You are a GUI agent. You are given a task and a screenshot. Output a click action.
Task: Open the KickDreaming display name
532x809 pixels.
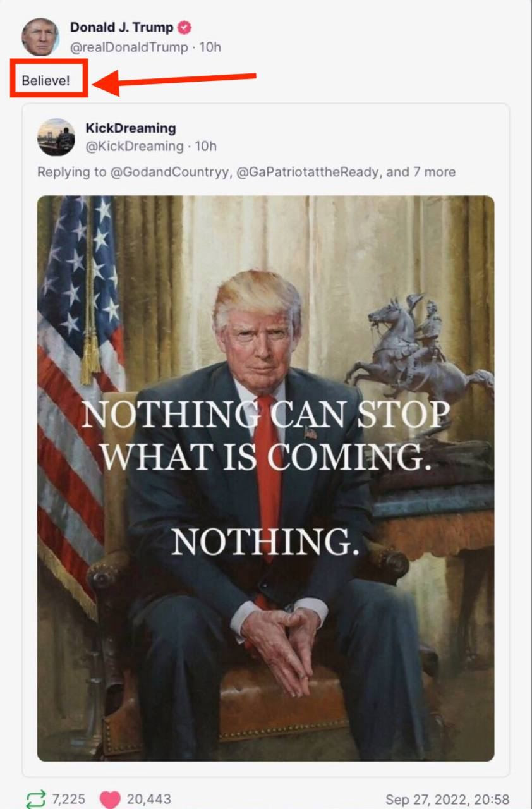[x=131, y=128]
